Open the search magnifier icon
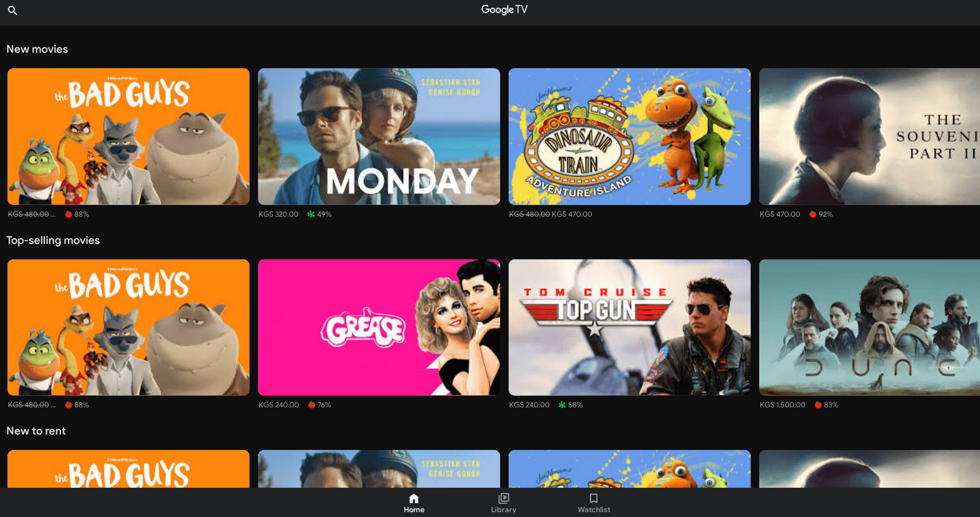Viewport: 980px width, 517px height. click(13, 10)
